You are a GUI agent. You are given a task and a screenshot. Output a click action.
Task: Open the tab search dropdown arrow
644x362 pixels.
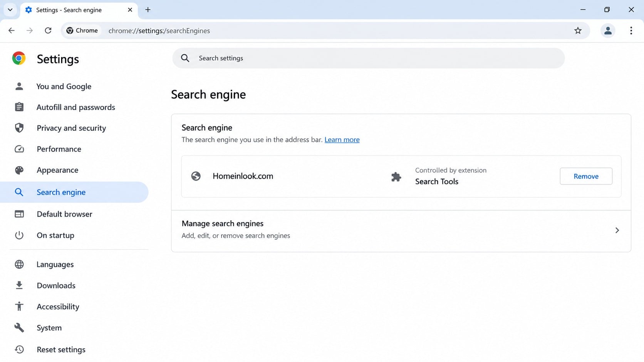[x=10, y=10]
